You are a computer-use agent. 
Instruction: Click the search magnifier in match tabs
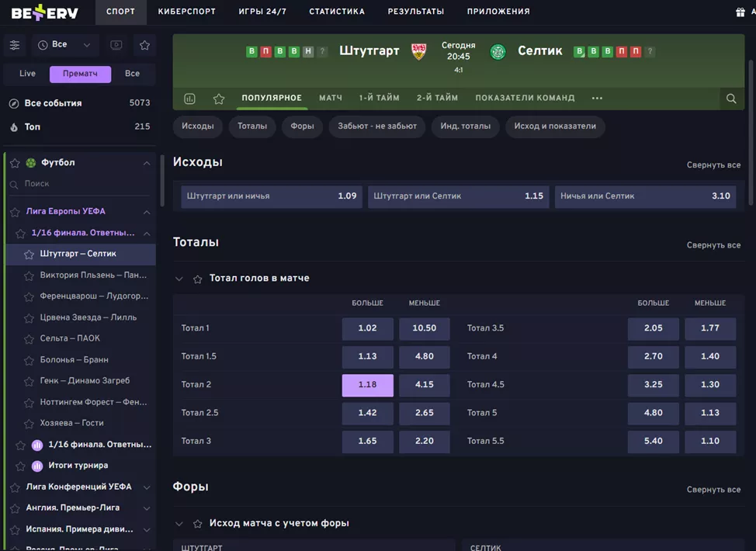click(x=731, y=99)
